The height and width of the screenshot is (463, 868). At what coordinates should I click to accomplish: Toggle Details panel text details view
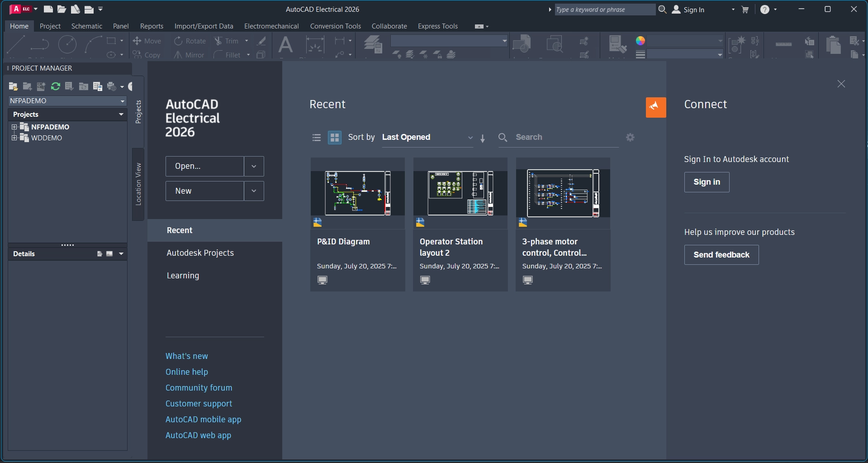pyautogui.click(x=100, y=254)
